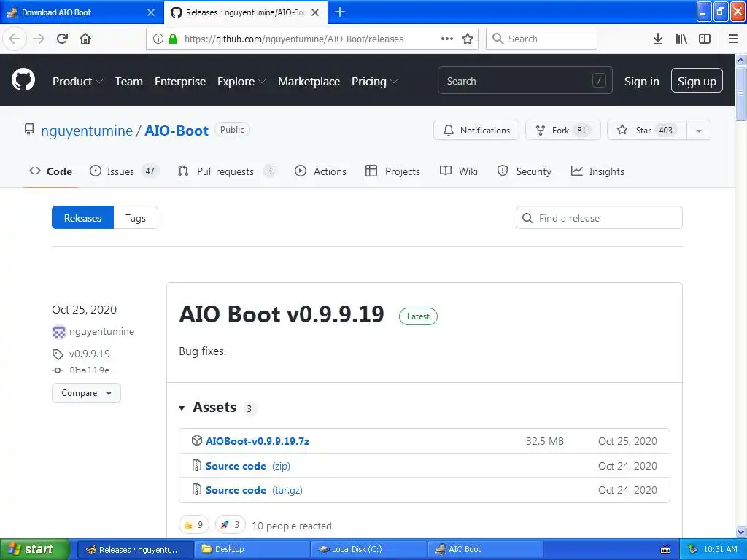
Task: Collapse the Assets section triangle
Action: click(x=182, y=408)
